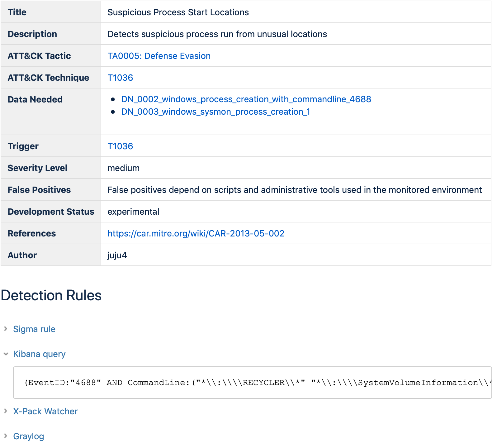Open T1036 link in ATT&CK Technique row
The image size is (497, 448).
(120, 78)
